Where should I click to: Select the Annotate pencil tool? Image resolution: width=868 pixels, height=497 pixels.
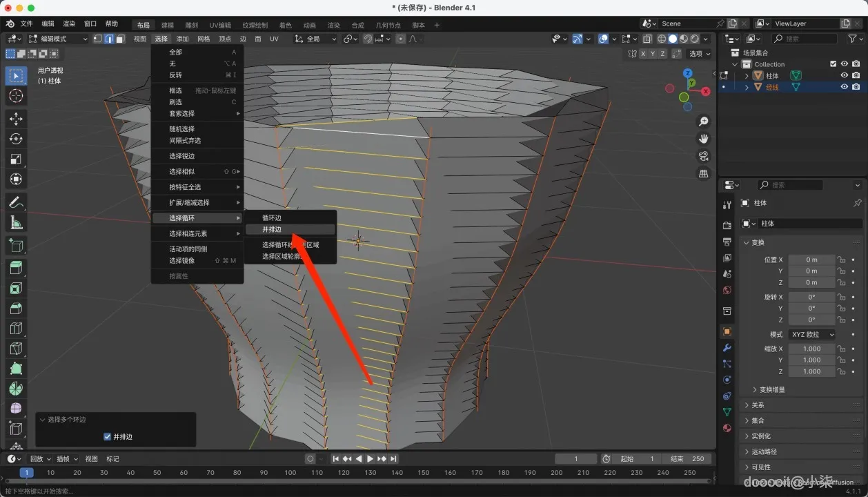click(16, 202)
